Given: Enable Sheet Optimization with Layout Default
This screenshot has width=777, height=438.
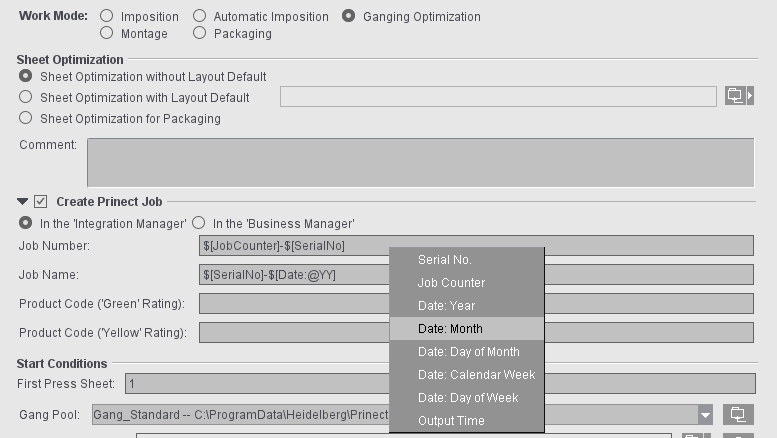Looking at the screenshot, I should 26,97.
